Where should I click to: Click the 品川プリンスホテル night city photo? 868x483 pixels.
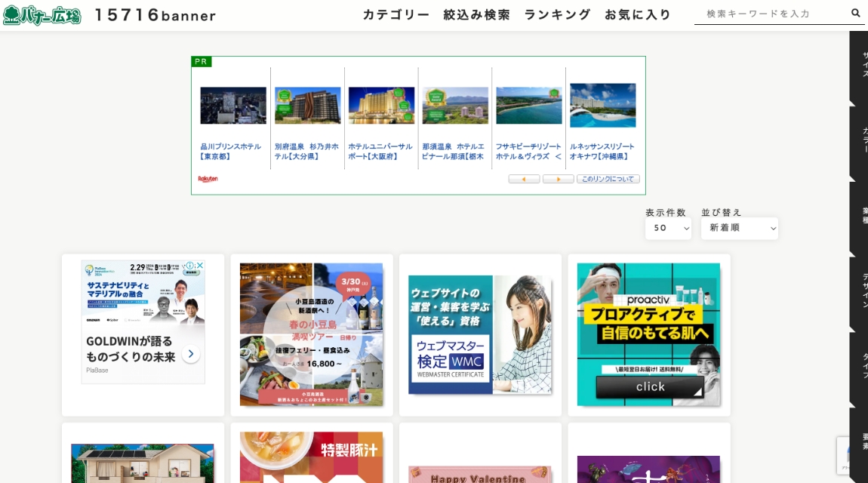click(x=233, y=105)
